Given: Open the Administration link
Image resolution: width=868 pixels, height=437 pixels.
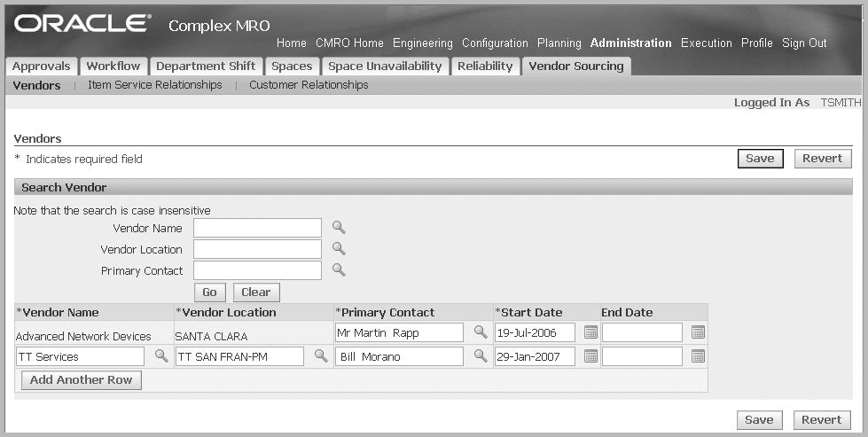Looking at the screenshot, I should tap(630, 43).
